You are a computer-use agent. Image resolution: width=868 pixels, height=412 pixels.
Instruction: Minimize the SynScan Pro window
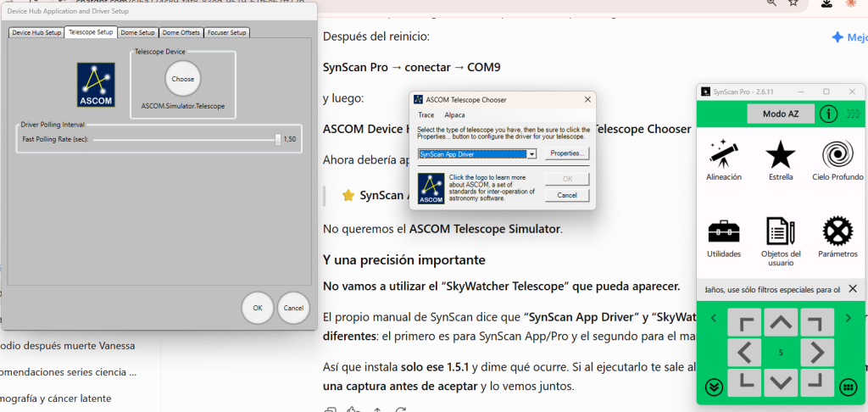pos(800,92)
